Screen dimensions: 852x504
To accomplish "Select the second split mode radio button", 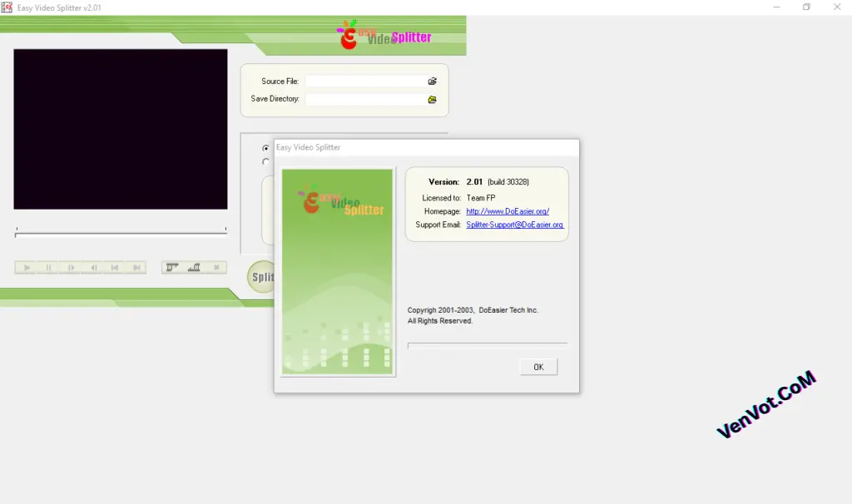I will pyautogui.click(x=265, y=161).
